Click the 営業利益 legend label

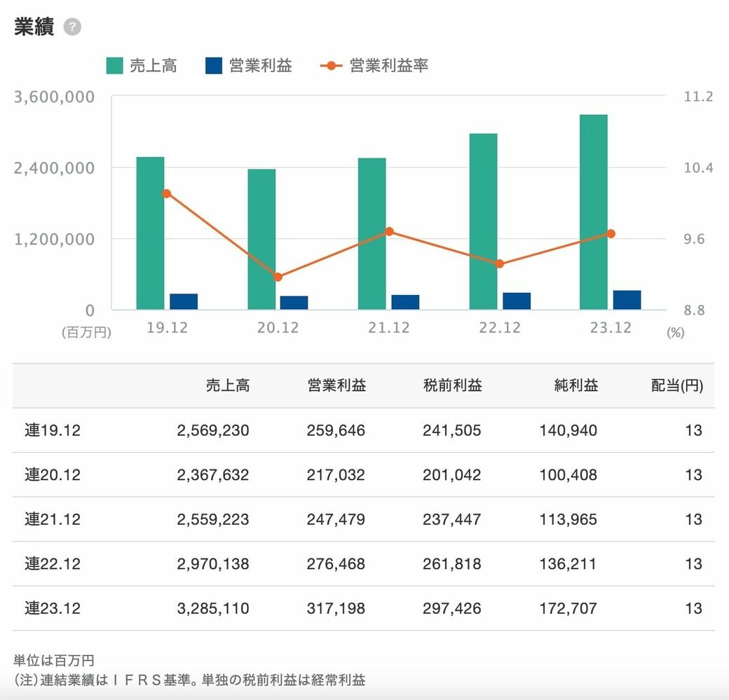point(260,66)
